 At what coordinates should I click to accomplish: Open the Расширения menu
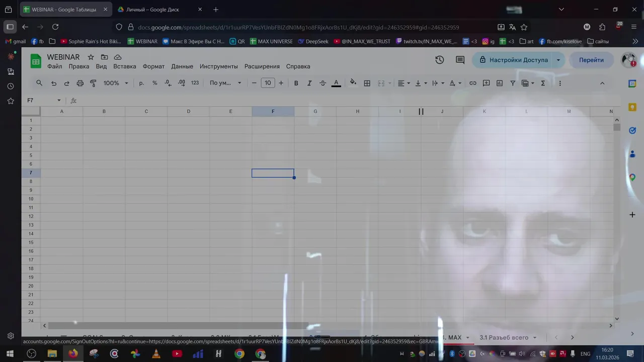coord(262,66)
